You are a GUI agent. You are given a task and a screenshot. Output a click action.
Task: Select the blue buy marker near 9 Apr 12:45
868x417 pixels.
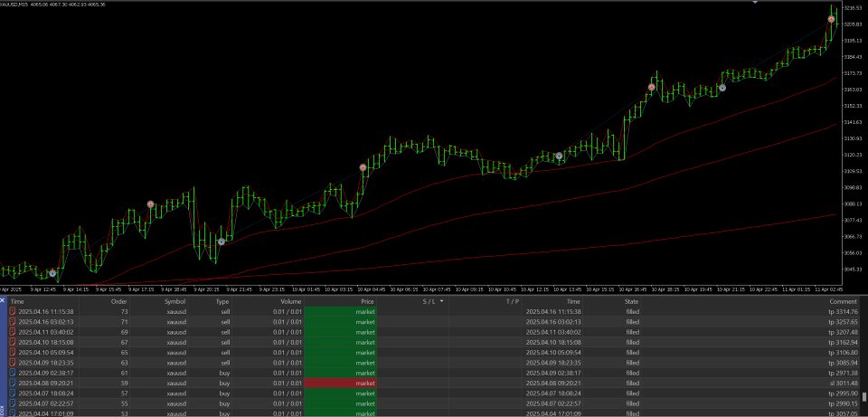[x=52, y=273]
